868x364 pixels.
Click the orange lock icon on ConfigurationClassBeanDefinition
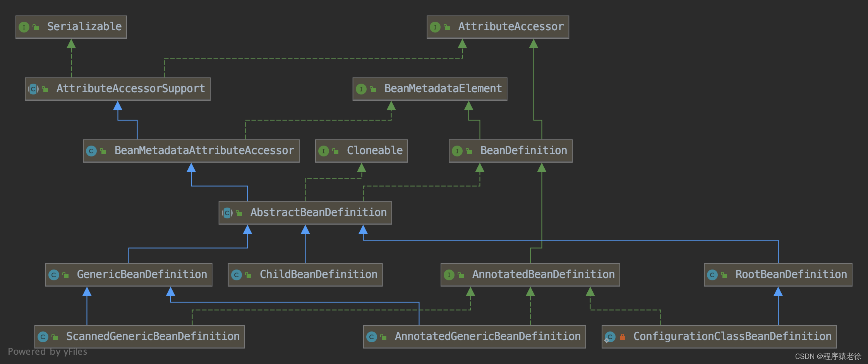click(623, 337)
